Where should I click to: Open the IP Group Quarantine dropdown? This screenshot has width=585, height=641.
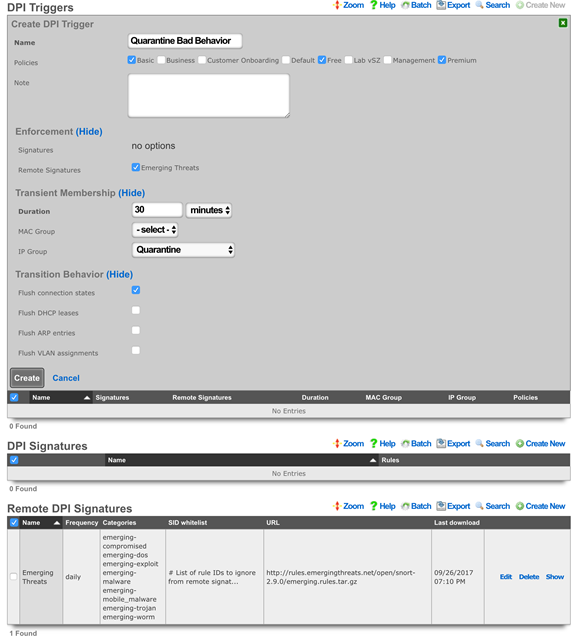point(183,250)
